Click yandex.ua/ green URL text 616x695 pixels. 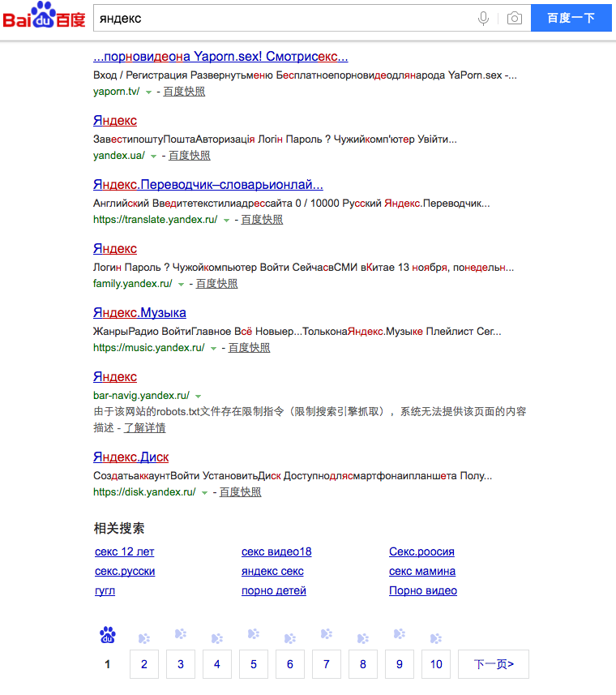(x=118, y=156)
